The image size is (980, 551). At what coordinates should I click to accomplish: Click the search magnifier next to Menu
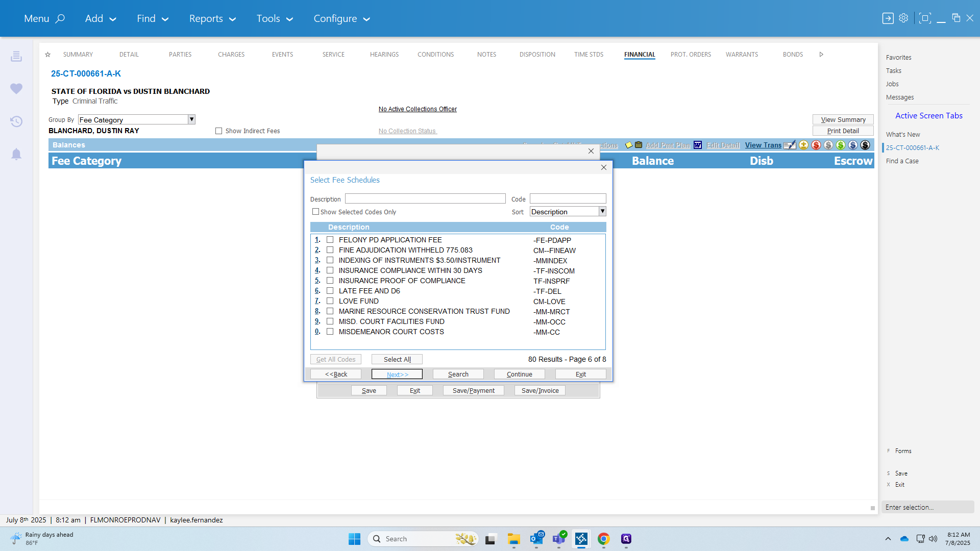60,18
